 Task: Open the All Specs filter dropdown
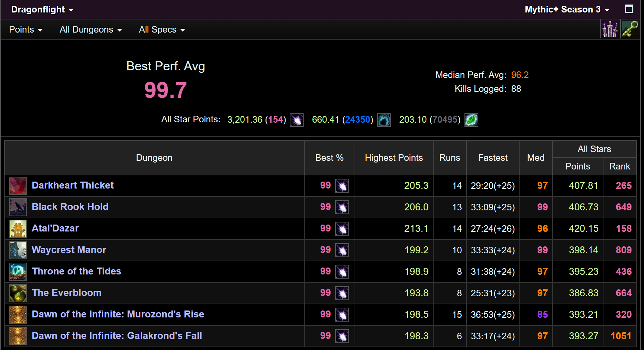162,29
